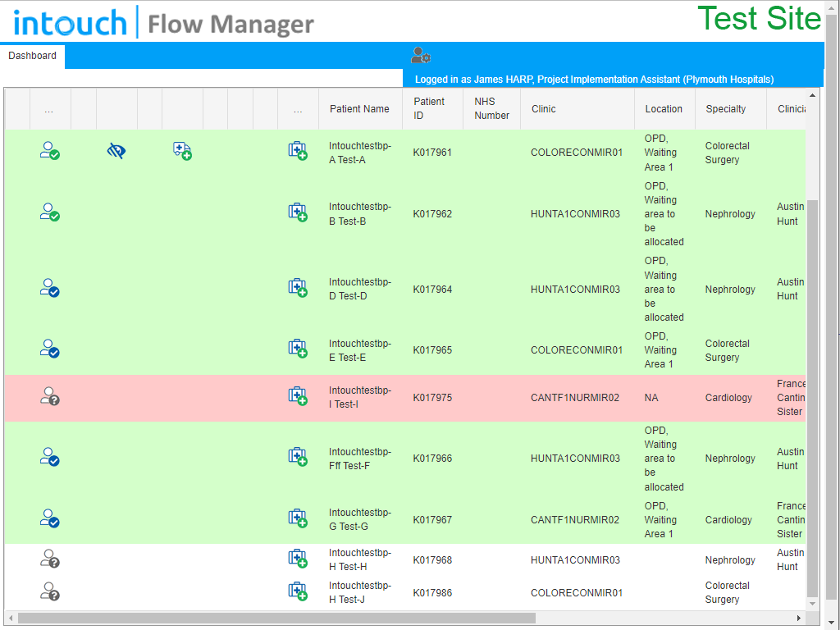This screenshot has width=840, height=630.
Task: Open the medical kit icon for Test-A
Action: tap(298, 151)
